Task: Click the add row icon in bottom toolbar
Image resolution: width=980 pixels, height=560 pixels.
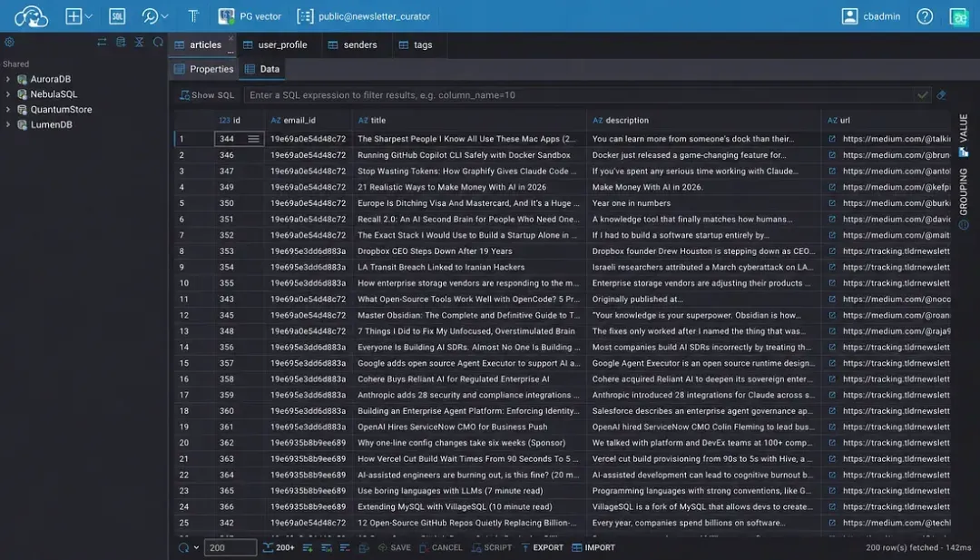Action: pyautogui.click(x=308, y=547)
